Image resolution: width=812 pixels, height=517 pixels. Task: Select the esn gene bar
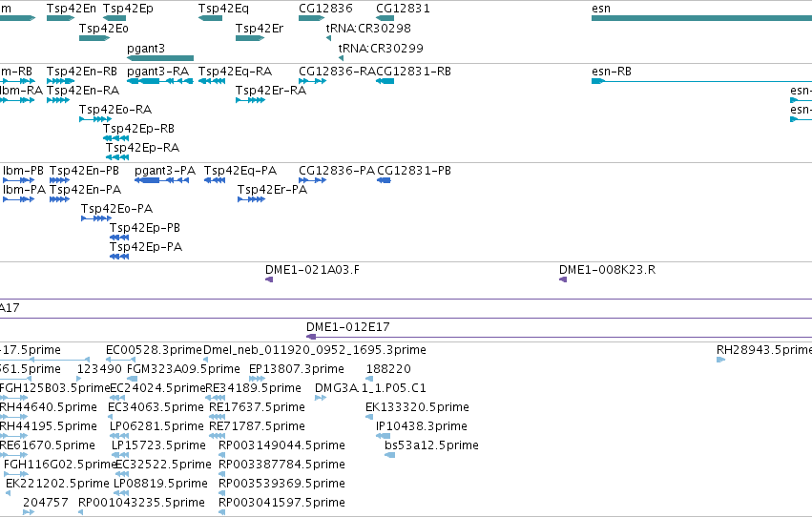click(701, 18)
